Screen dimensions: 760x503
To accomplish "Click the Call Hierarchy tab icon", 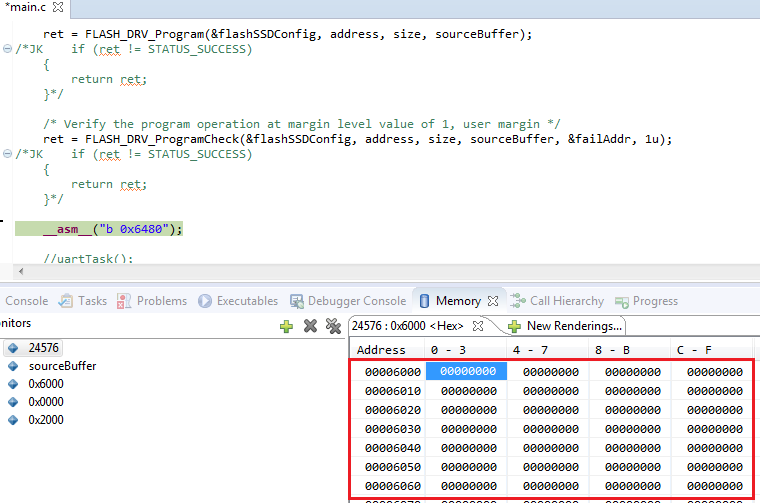I will pos(518,301).
